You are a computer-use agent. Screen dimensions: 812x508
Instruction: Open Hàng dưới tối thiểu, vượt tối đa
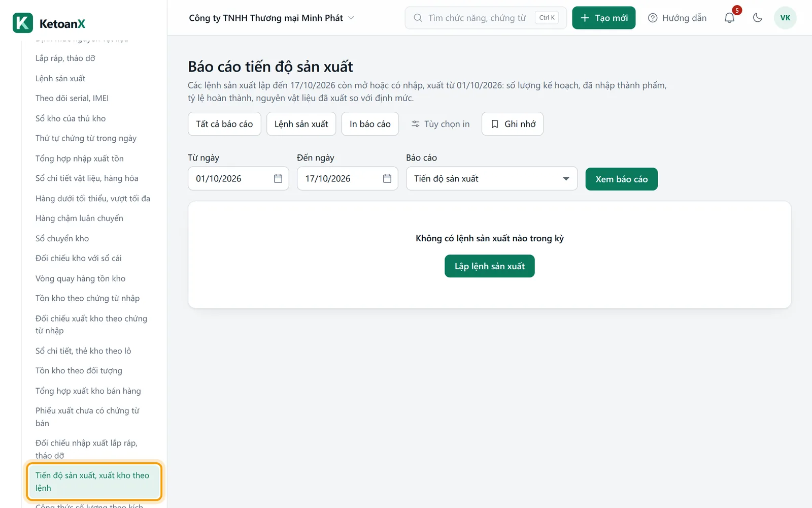(94, 199)
